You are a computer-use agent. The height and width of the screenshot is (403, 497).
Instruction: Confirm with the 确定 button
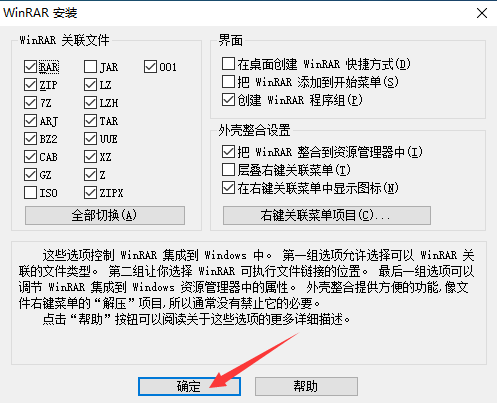coord(189,386)
